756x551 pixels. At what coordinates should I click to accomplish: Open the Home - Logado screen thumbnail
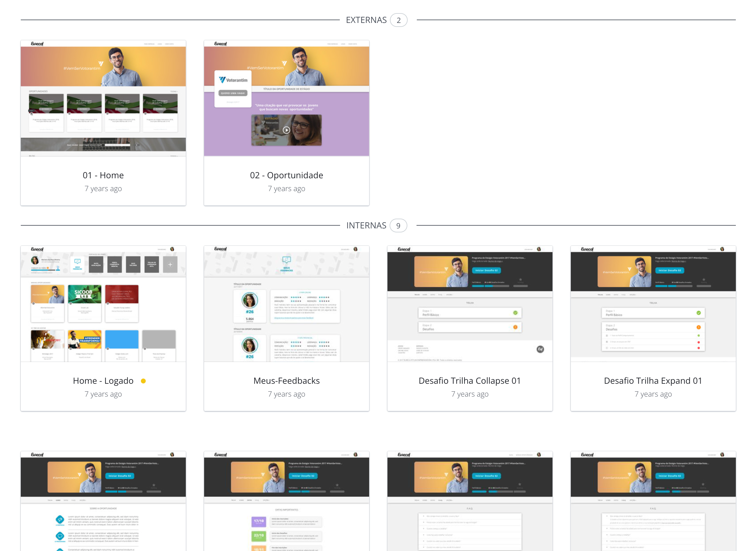click(x=103, y=304)
